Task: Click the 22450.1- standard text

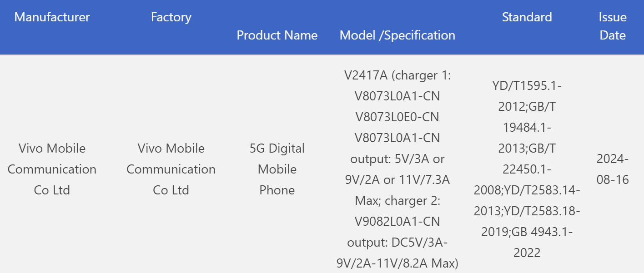Action: click(527, 169)
